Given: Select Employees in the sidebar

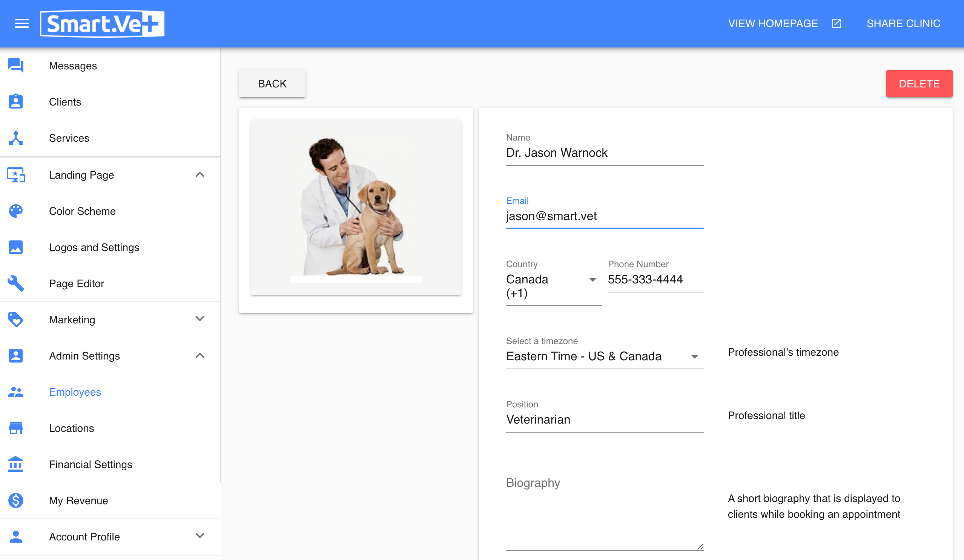Looking at the screenshot, I should (110, 392).
